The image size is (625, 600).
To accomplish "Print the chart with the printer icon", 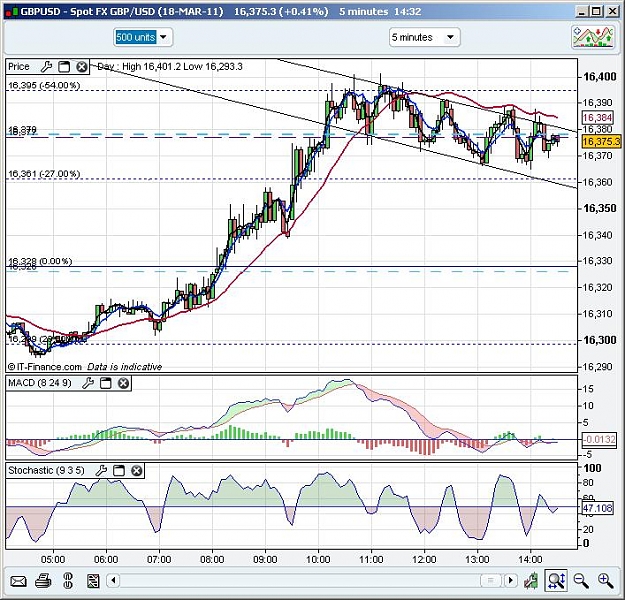I will point(43,581).
